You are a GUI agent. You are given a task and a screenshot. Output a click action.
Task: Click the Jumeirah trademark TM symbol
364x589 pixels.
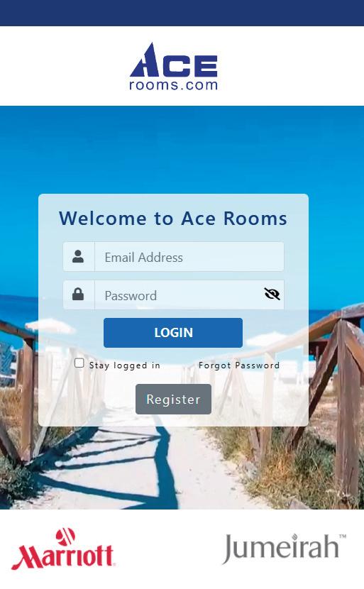tap(343, 536)
